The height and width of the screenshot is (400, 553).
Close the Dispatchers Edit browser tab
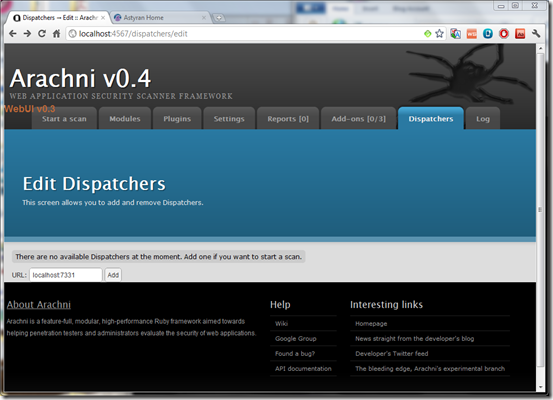click(x=103, y=18)
